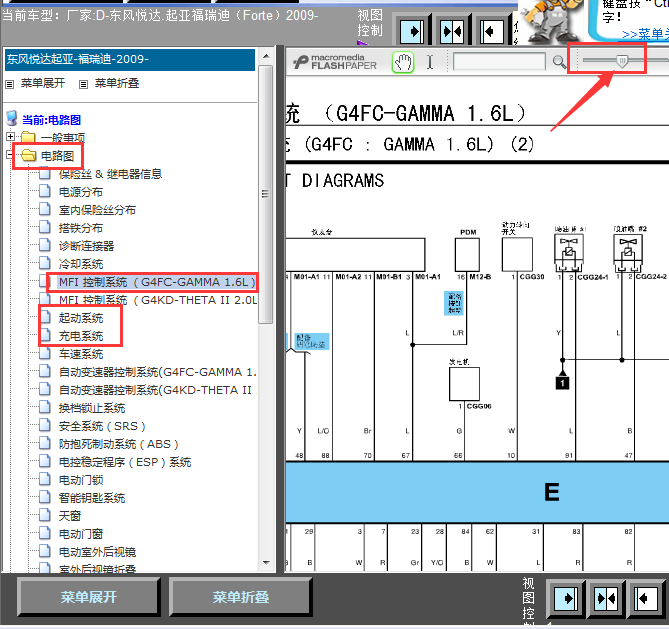Click the blue E module block
Image resolution: width=669 pixels, height=629 pixels.
point(477,492)
